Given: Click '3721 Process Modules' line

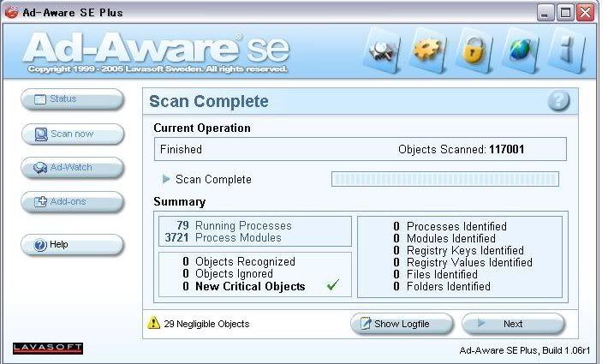Looking at the screenshot, I should (223, 237).
